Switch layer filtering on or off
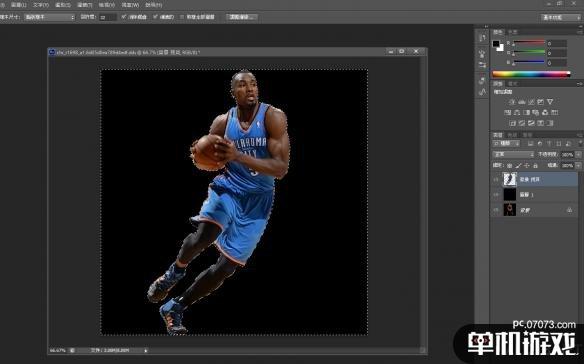 [x=580, y=143]
